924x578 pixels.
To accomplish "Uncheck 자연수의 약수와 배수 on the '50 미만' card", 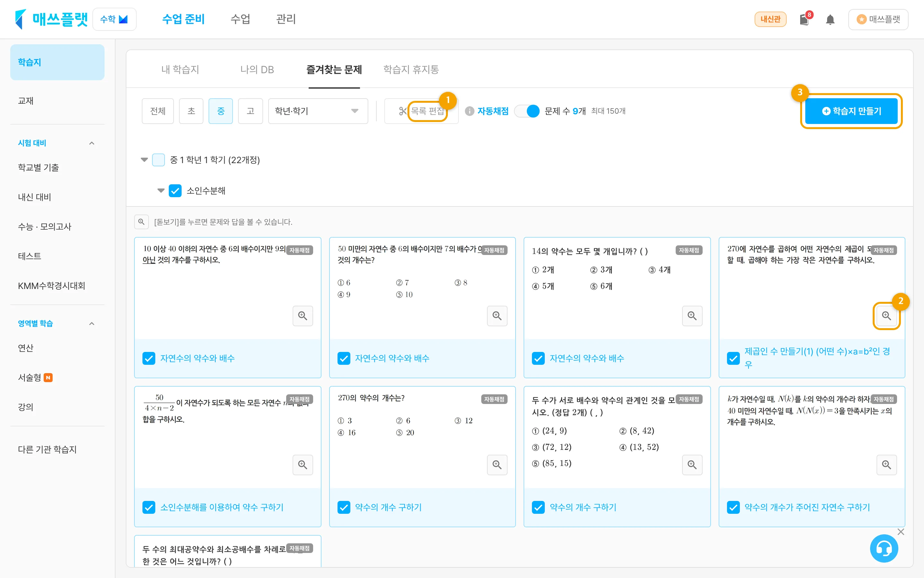I will click(x=344, y=358).
